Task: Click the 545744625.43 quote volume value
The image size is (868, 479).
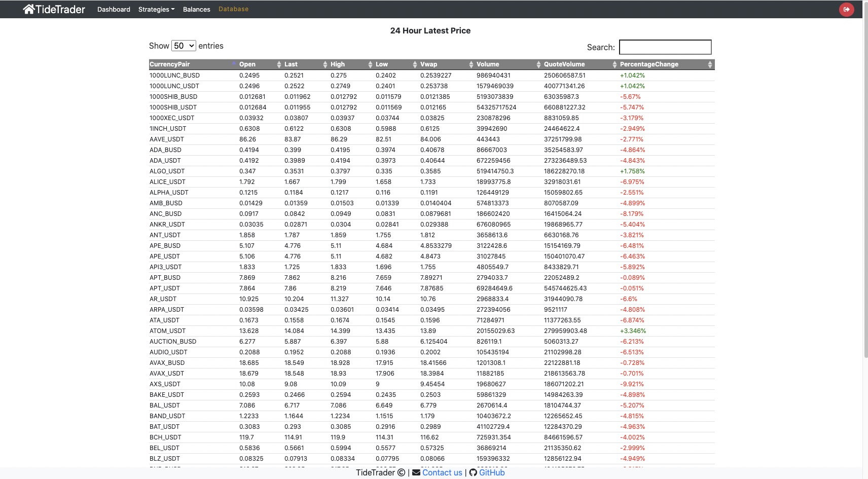Action: (x=565, y=288)
